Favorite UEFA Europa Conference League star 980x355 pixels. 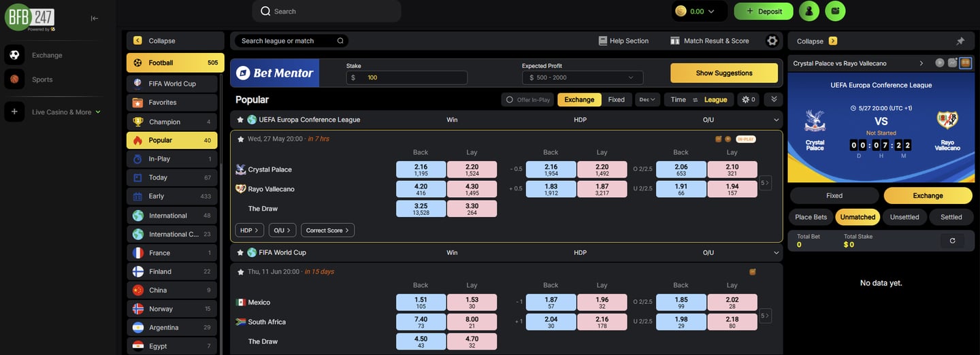tap(240, 120)
